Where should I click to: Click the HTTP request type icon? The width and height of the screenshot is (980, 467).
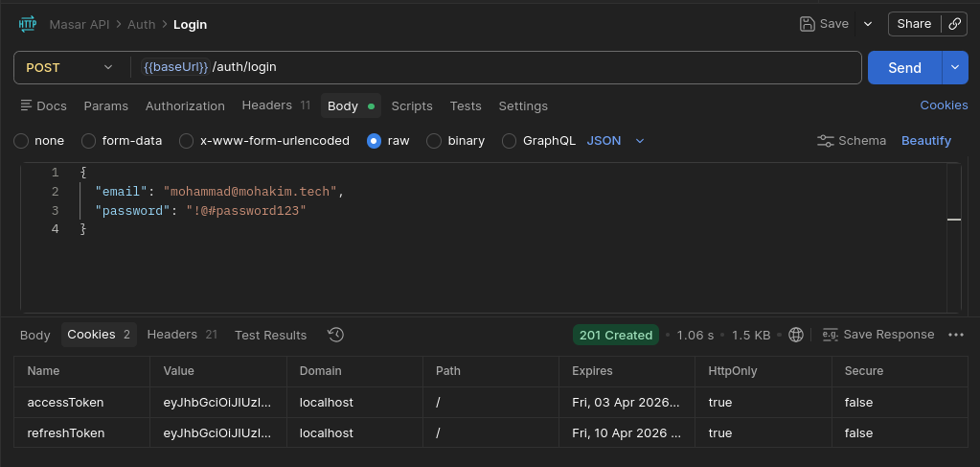[x=28, y=24]
